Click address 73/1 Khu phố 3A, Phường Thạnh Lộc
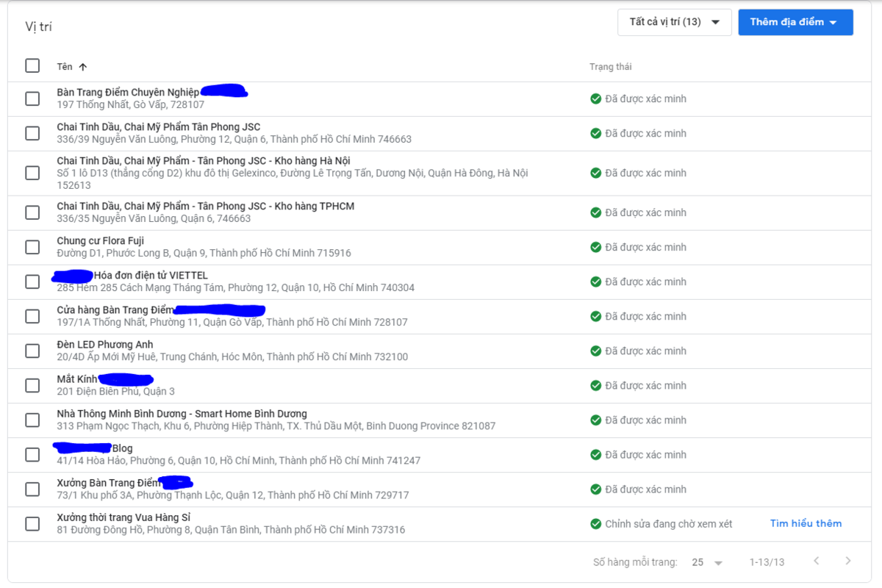Viewport: 882px width, 588px height. coord(233,495)
